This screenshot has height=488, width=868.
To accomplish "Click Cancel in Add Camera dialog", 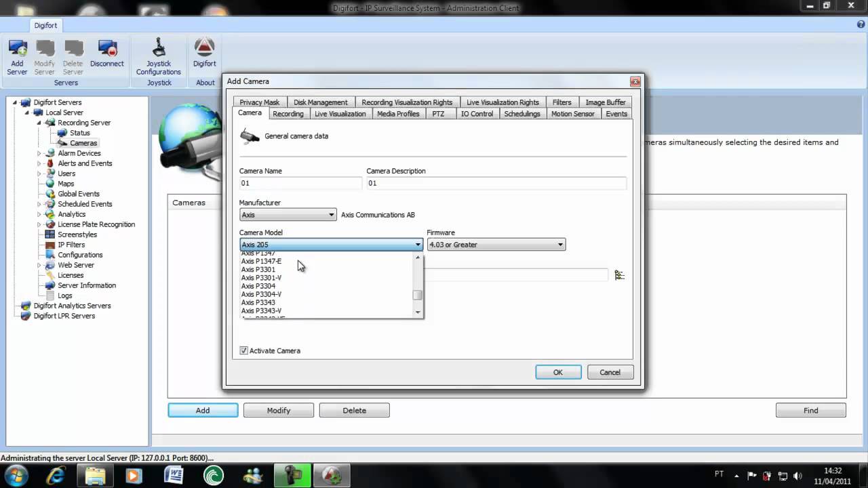I will click(610, 372).
